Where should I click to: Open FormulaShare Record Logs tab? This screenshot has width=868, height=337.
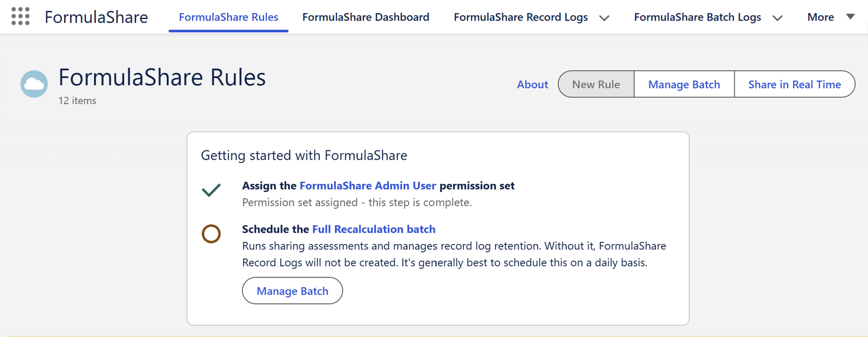click(521, 17)
